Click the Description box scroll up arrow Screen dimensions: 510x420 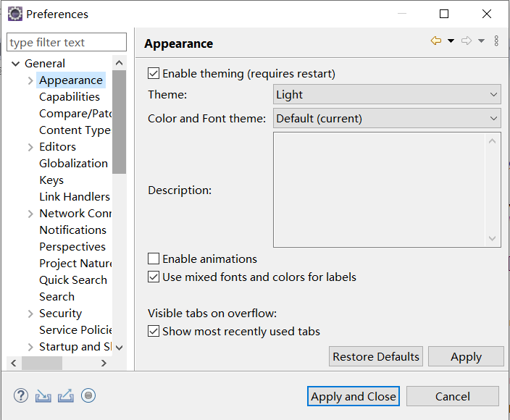coord(492,141)
